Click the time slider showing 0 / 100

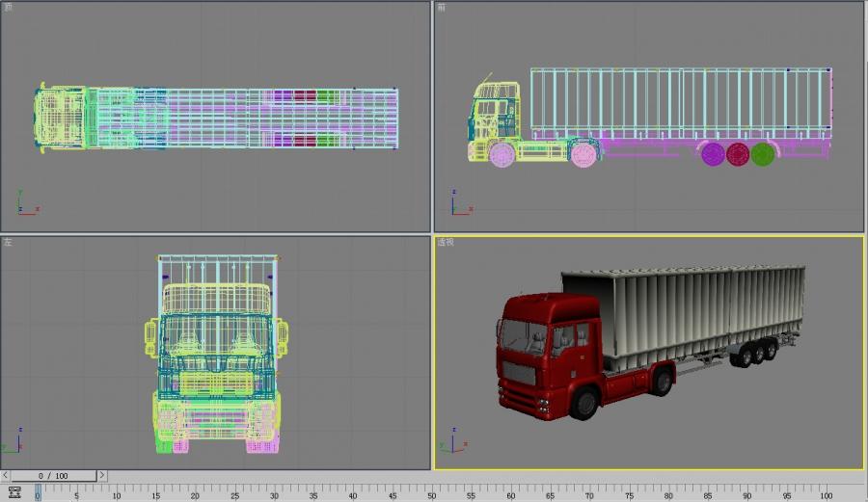tap(54, 475)
